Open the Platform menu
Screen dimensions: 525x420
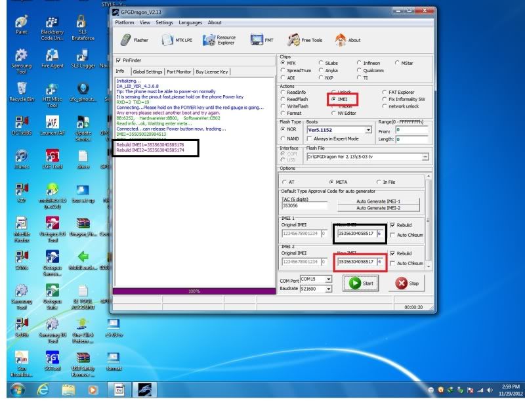[x=125, y=22]
